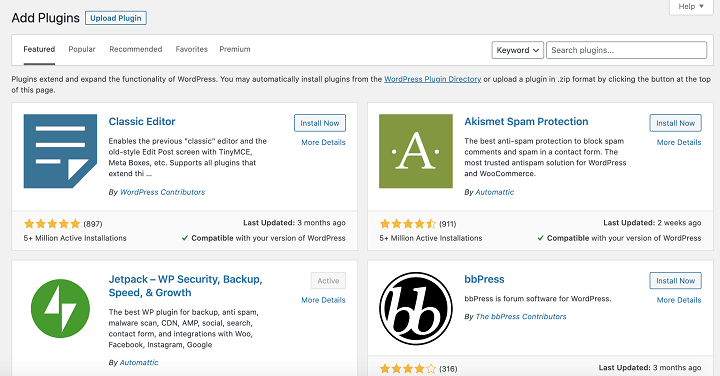Click Classic Editor five-star rating
Screen dimensions: 720x376
pyautogui.click(x=52, y=224)
